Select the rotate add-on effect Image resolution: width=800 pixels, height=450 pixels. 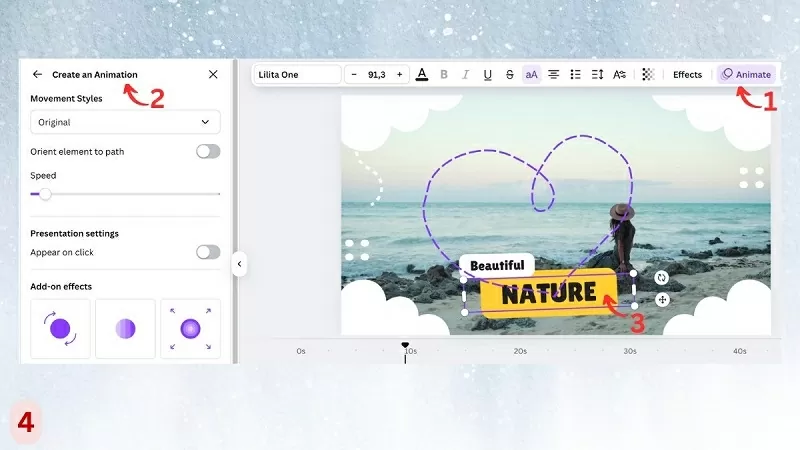60,328
